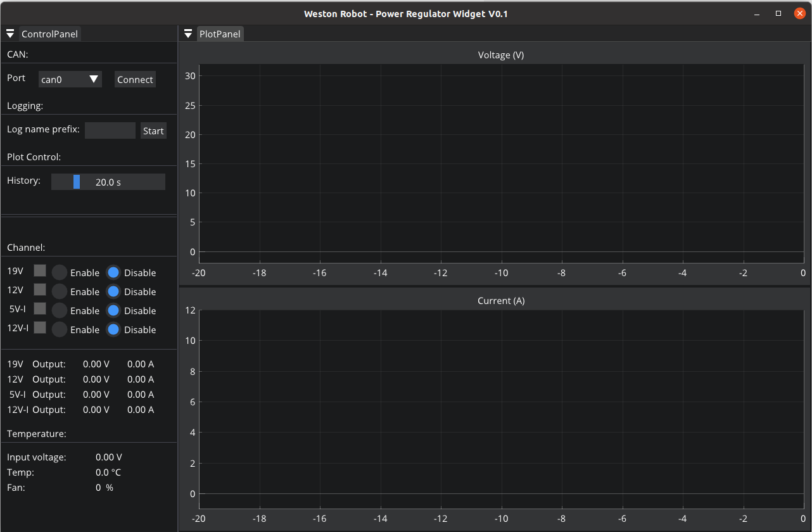Viewport: 812px width, 532px height.
Task: Click the Voltage (V) plot title
Action: click(x=501, y=55)
